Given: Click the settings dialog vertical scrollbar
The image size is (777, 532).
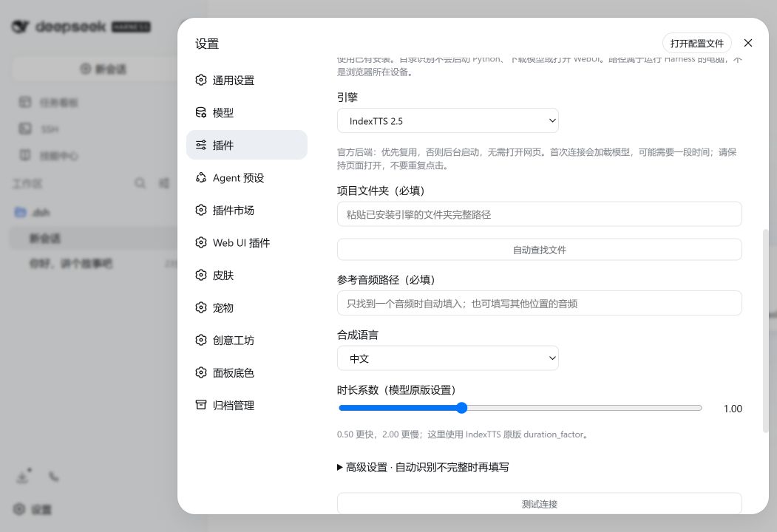Looking at the screenshot, I should coord(766,331).
